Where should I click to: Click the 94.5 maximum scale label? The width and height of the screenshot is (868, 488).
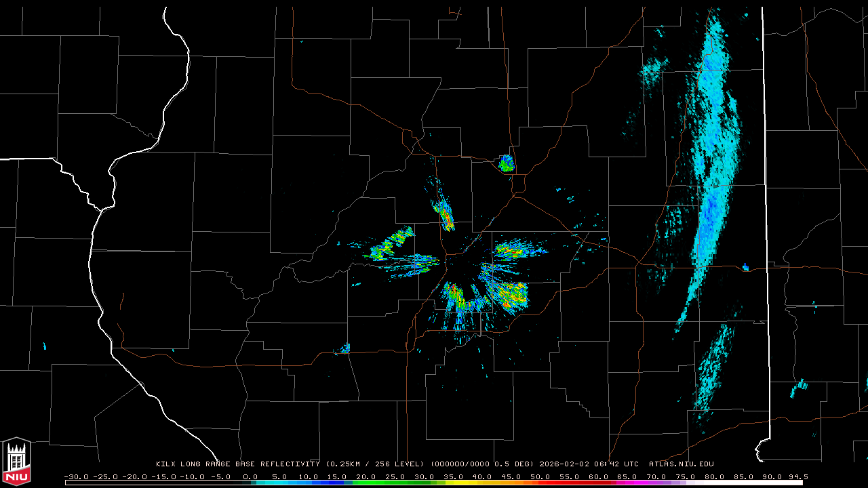797,476
